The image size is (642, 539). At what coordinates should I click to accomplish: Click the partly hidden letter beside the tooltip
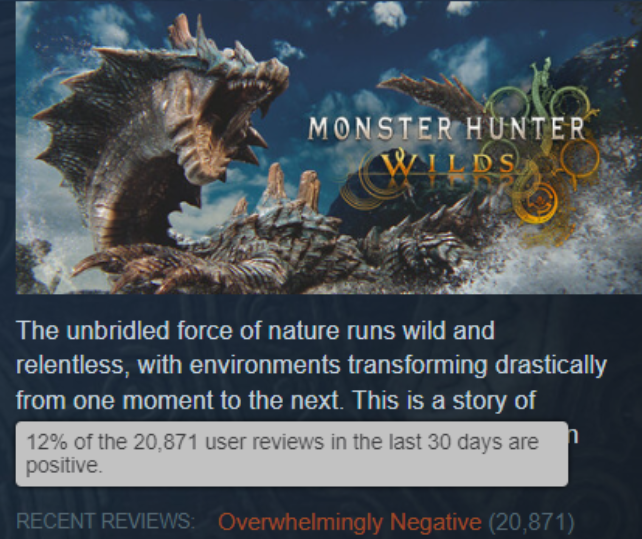pyautogui.click(x=574, y=436)
